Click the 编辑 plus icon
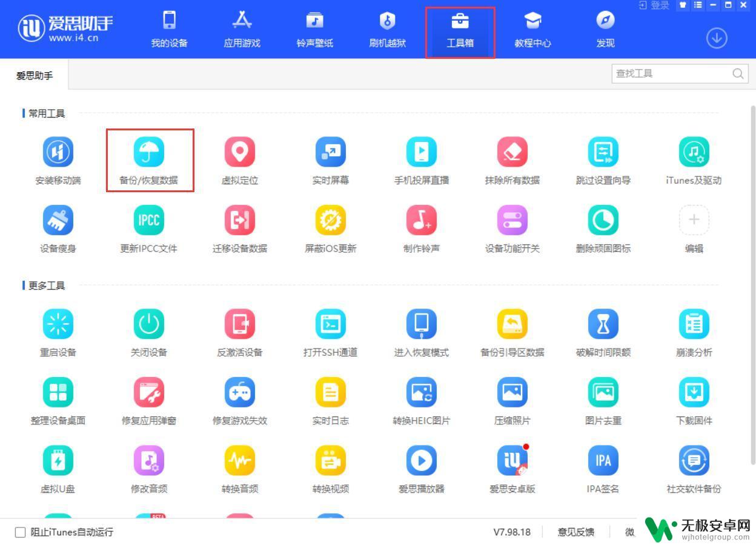This screenshot has height=545, width=756. (x=694, y=220)
